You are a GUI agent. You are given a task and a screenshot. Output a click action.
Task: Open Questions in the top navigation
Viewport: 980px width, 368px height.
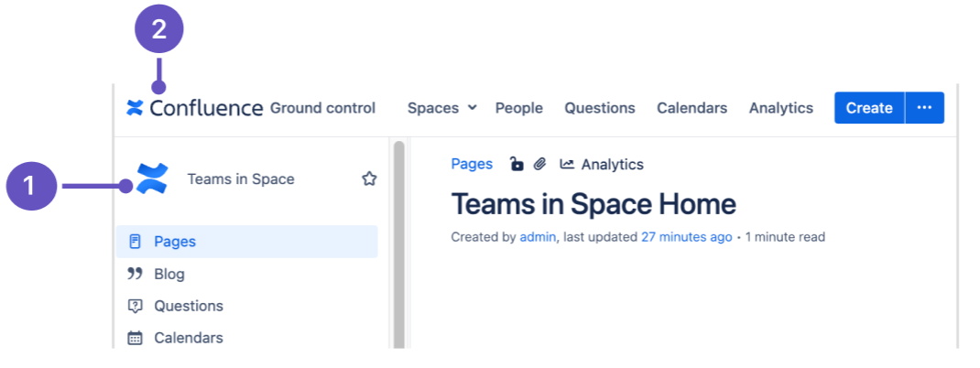point(599,108)
